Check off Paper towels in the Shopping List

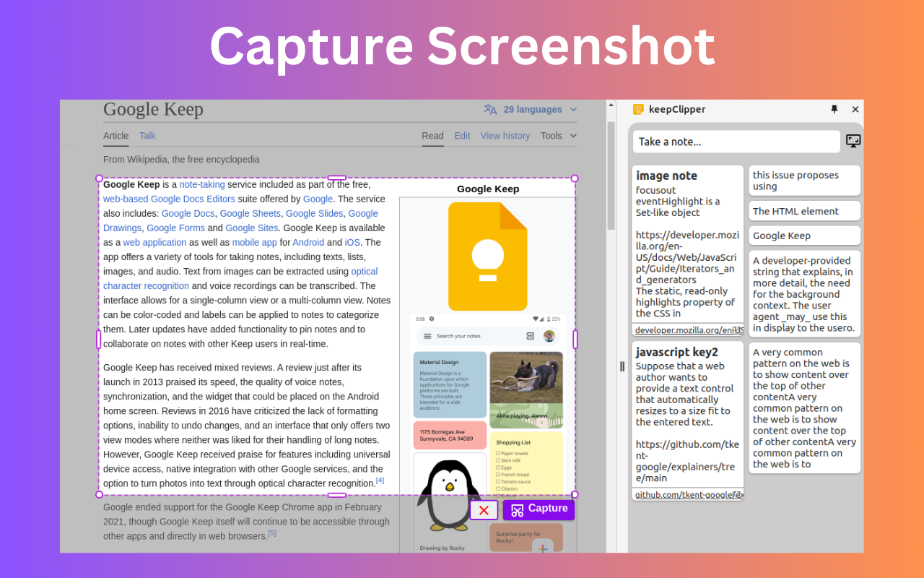point(498,454)
